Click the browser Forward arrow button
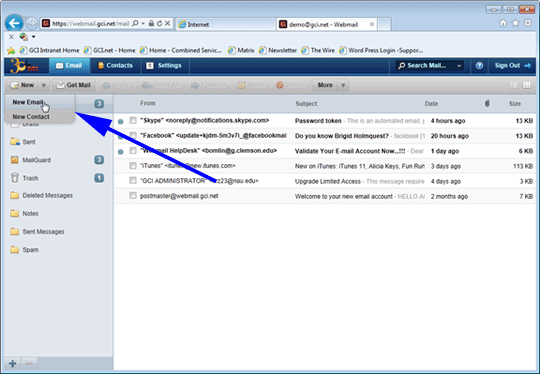Image resolution: width=540 pixels, height=374 pixels. click(32, 23)
